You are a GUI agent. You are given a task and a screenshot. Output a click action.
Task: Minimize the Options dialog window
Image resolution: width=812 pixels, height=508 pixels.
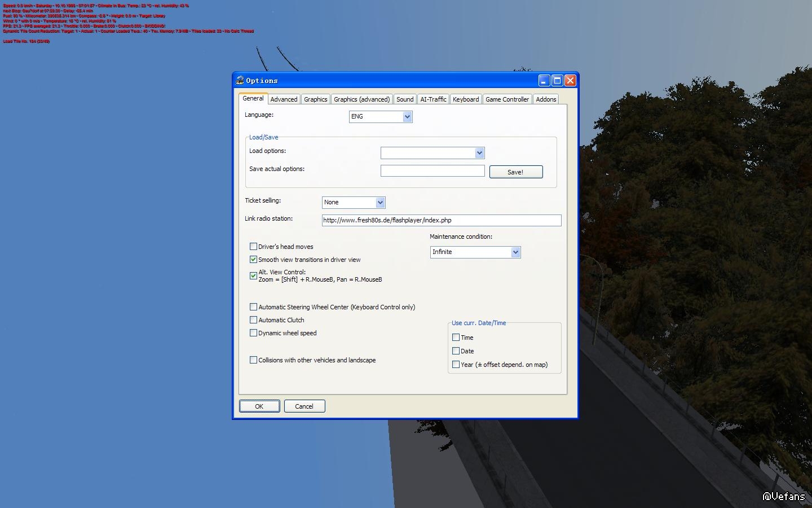tap(544, 80)
